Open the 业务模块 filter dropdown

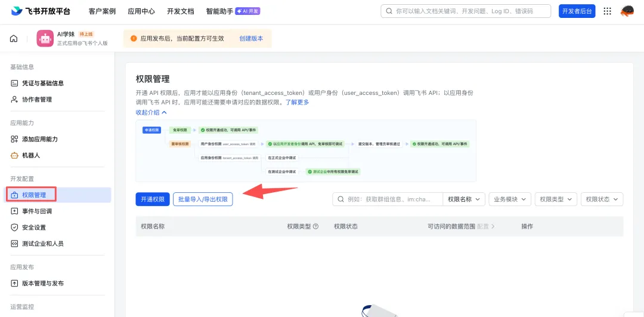[510, 199]
